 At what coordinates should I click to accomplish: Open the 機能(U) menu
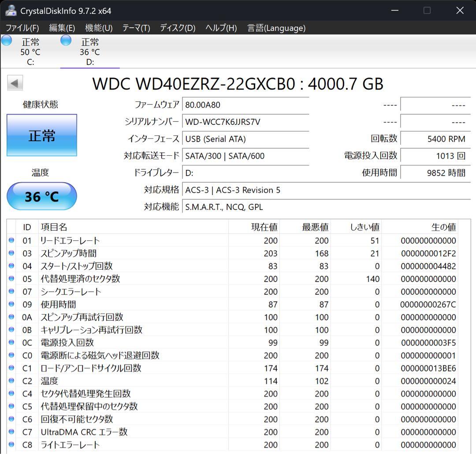click(x=99, y=28)
